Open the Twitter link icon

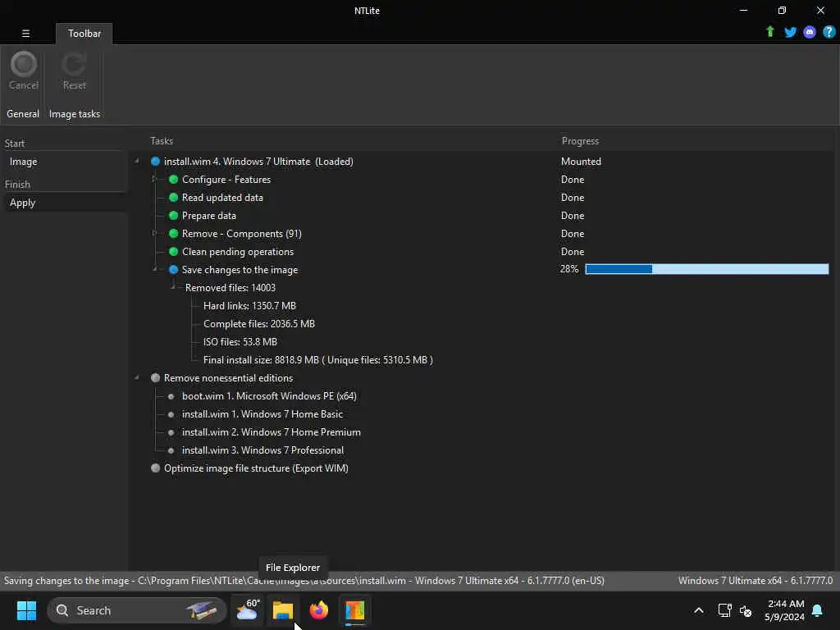pyautogui.click(x=790, y=32)
